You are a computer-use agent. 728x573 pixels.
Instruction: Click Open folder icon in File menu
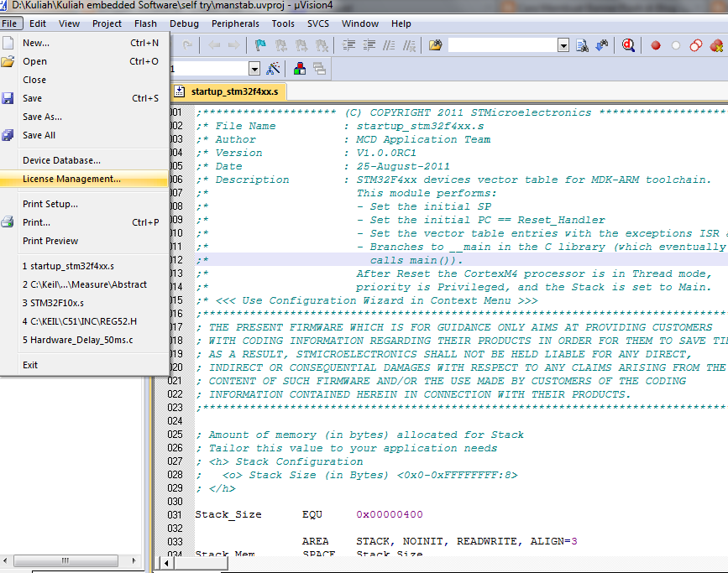[x=8, y=61]
